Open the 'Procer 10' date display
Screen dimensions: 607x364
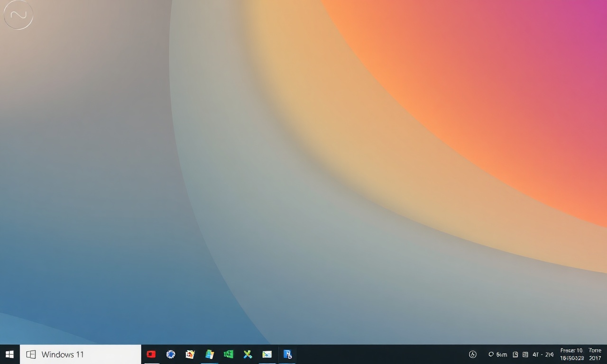571,354
